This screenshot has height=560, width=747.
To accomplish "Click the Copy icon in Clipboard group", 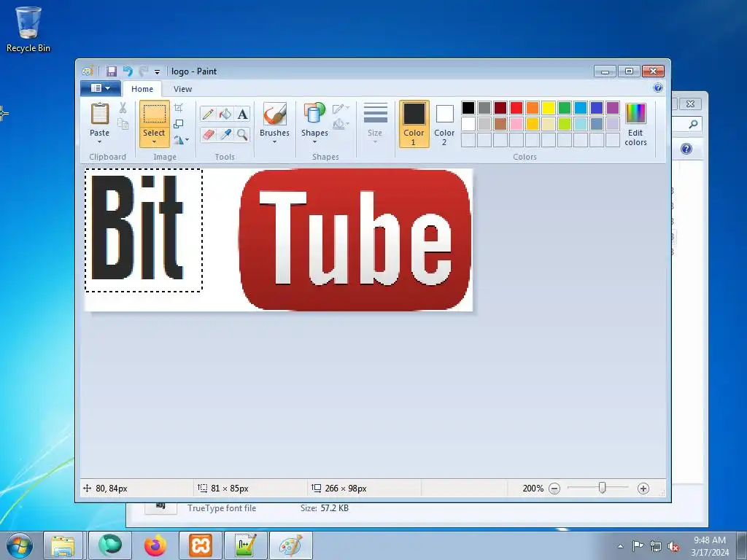I will click(123, 124).
